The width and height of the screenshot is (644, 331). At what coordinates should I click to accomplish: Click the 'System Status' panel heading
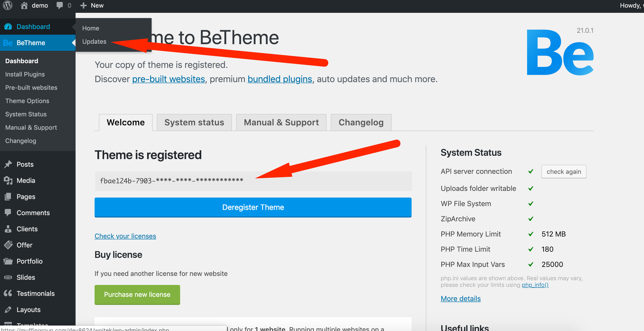[471, 152]
